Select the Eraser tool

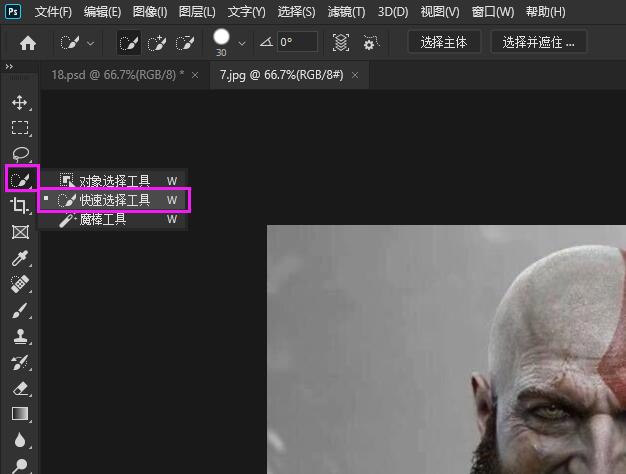click(x=20, y=389)
